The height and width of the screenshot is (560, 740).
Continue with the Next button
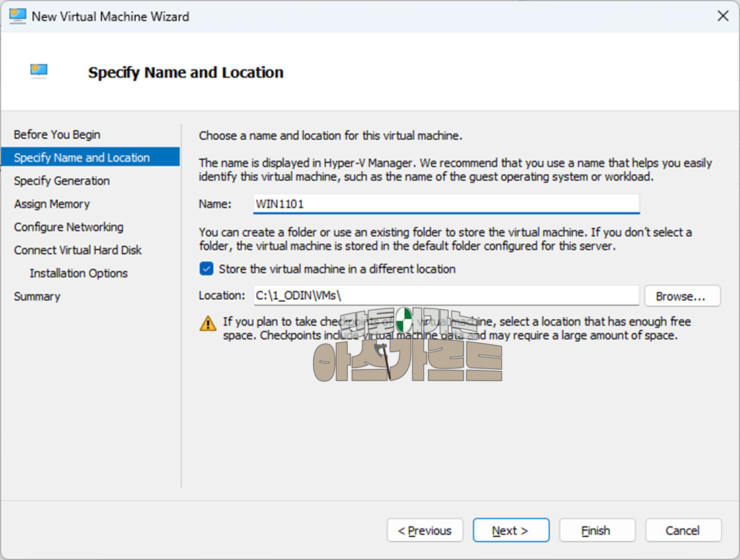(511, 530)
